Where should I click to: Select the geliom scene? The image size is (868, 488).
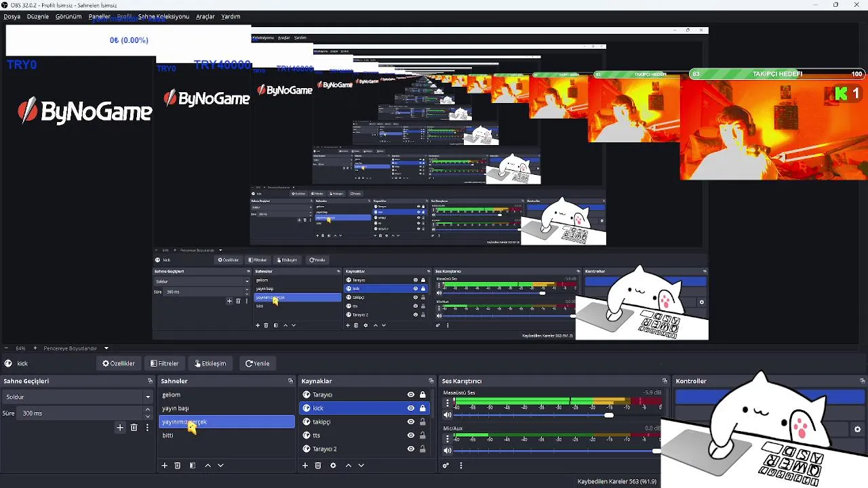click(226, 394)
